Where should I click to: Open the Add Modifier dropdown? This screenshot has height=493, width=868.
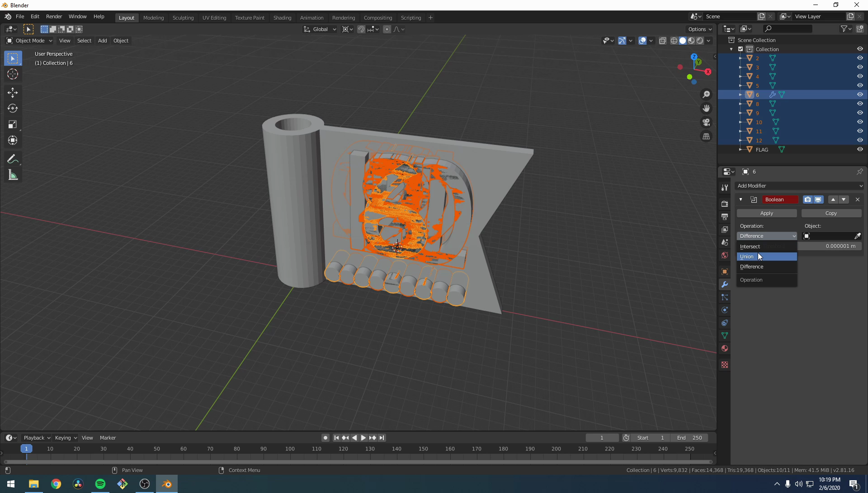tap(799, 186)
